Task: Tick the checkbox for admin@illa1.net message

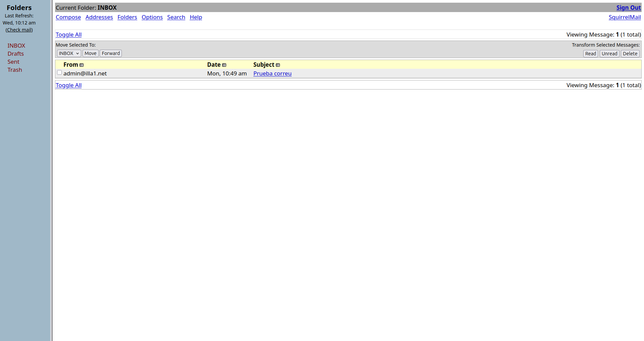Action: pos(59,73)
